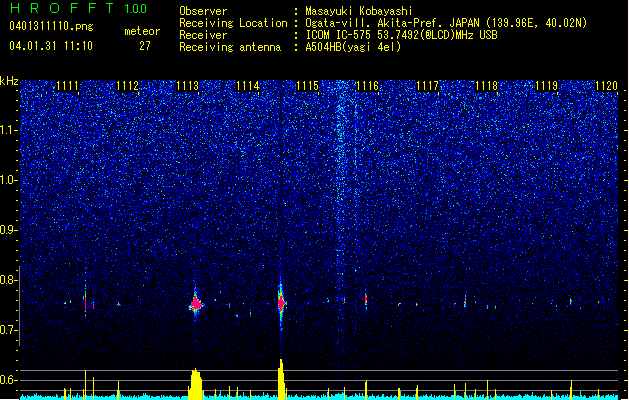The height and width of the screenshot is (400, 629).
Task: Click the 1113 time marker
Action: (188, 86)
